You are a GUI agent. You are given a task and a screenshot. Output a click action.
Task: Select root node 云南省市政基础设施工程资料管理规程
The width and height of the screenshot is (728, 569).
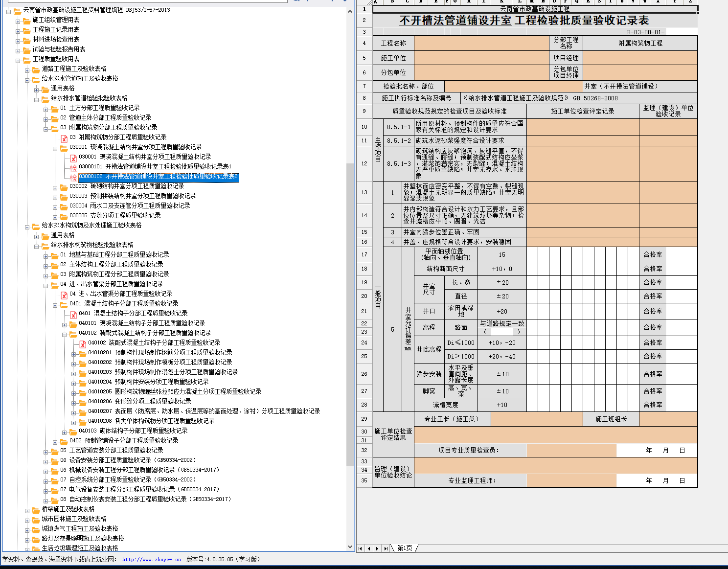pos(97,10)
